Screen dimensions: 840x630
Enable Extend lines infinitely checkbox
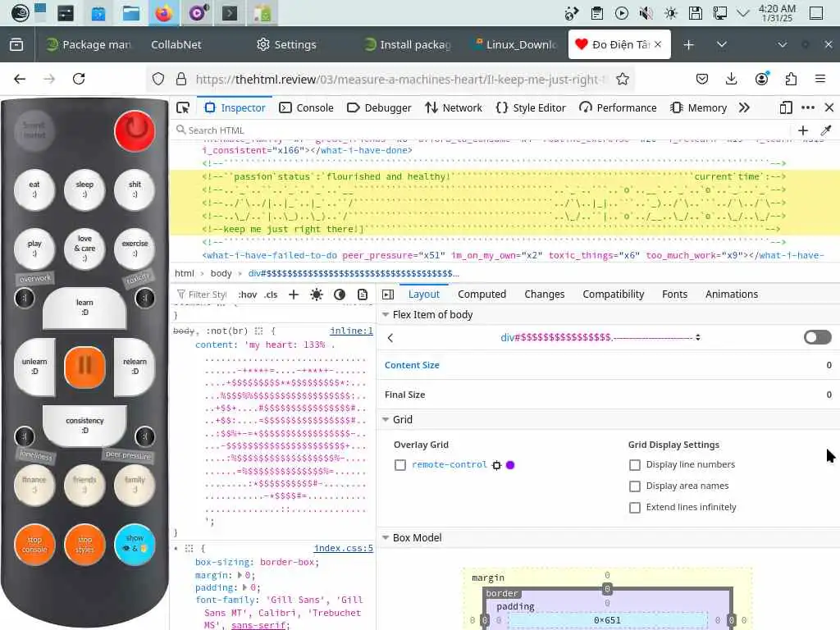coord(635,507)
